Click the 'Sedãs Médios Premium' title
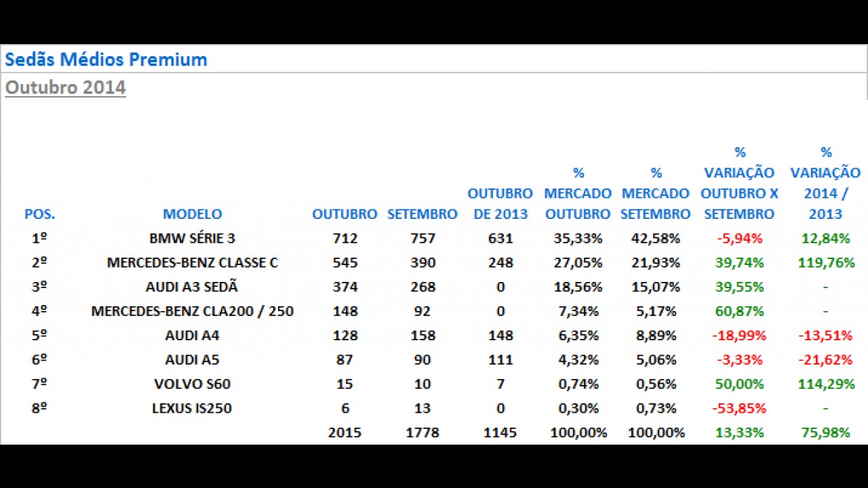868x488 pixels. tap(106, 60)
